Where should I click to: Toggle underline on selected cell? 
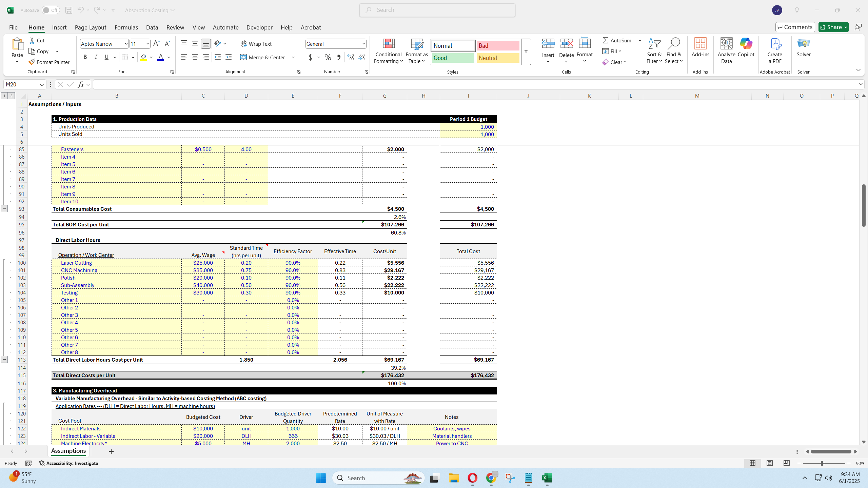tap(106, 57)
